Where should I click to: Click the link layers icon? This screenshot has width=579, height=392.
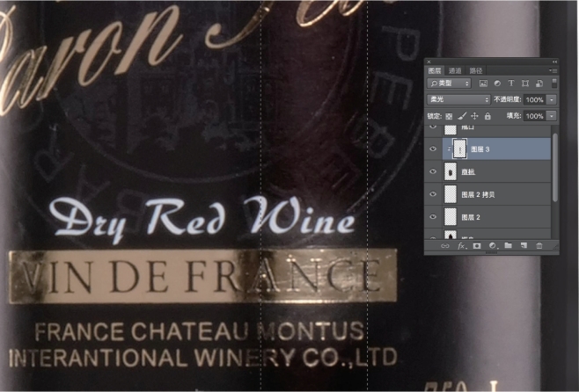click(445, 245)
